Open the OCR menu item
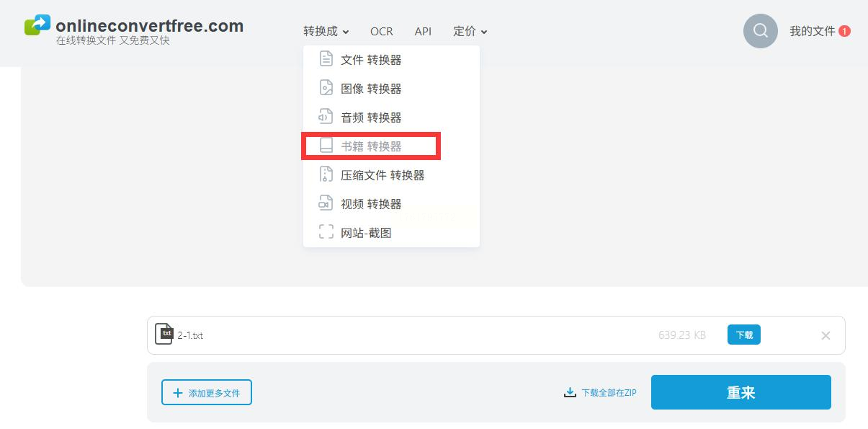Viewport: 868px width, 429px height. pyautogui.click(x=382, y=31)
